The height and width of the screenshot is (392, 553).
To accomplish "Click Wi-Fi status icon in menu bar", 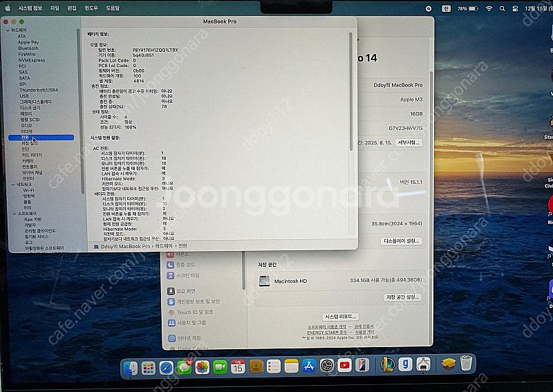I will (x=489, y=8).
